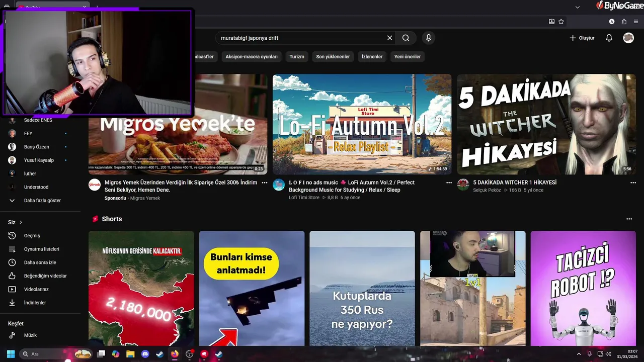The height and width of the screenshot is (362, 644).
Task: Select the Aksiyon-macera oyunları filter chip
Action: (x=252, y=57)
